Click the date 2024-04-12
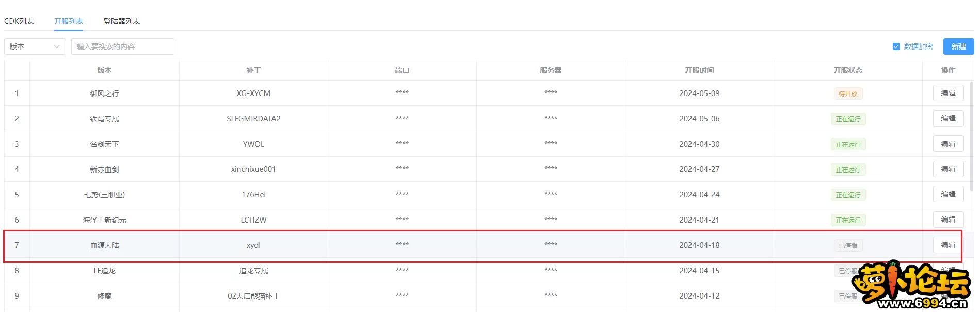Image resolution: width=980 pixels, height=312 pixels. pos(699,296)
